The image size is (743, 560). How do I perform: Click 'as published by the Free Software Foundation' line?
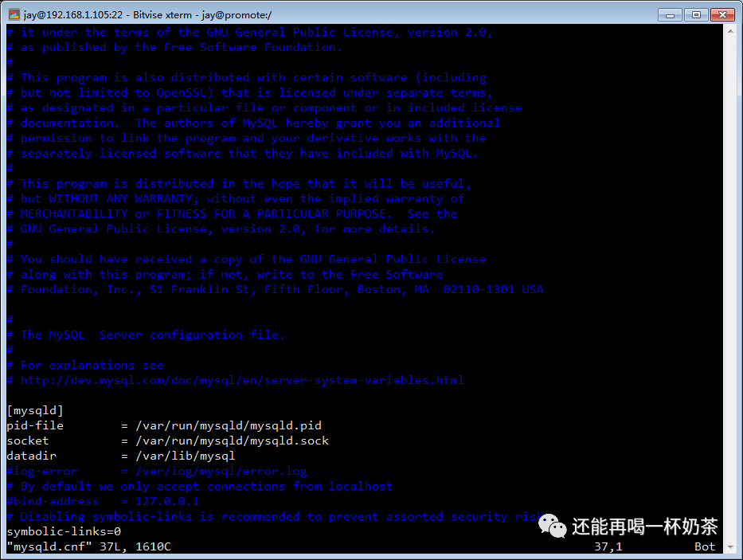[174, 48]
